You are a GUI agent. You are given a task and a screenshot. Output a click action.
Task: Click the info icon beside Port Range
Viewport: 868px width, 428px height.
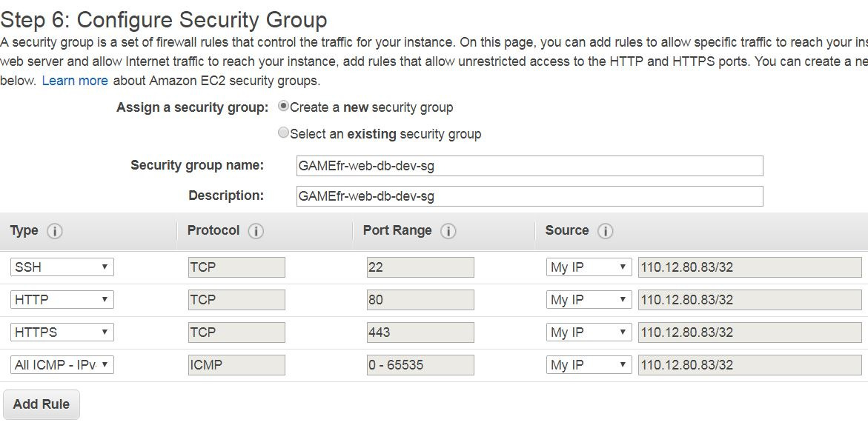click(x=448, y=231)
